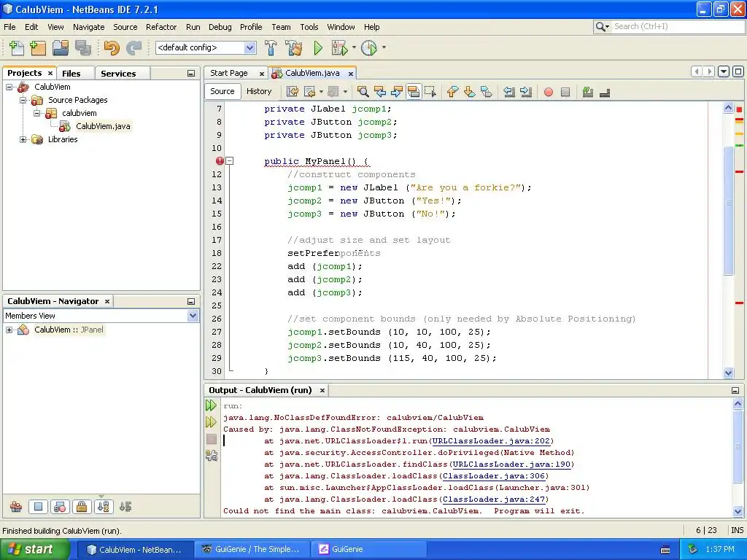Screen dimensions: 747x560
Task: Open Project using the folder toolbar icon
Action: [61, 47]
